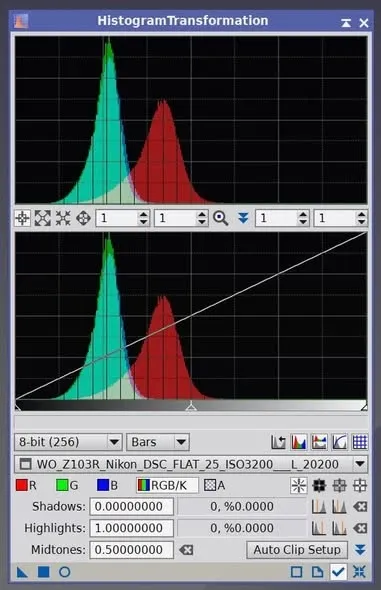Image resolution: width=381 pixels, height=590 pixels.
Task: Select the green G channel
Action: coord(67,485)
